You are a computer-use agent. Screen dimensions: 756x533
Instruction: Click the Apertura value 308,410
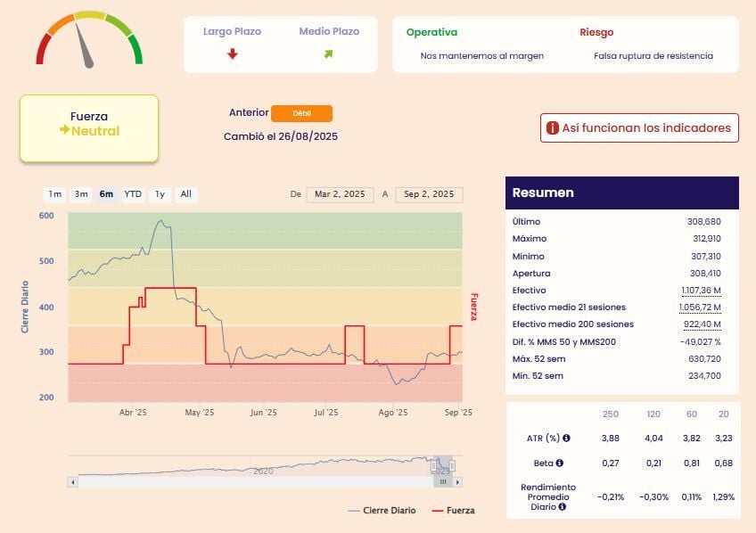click(705, 274)
